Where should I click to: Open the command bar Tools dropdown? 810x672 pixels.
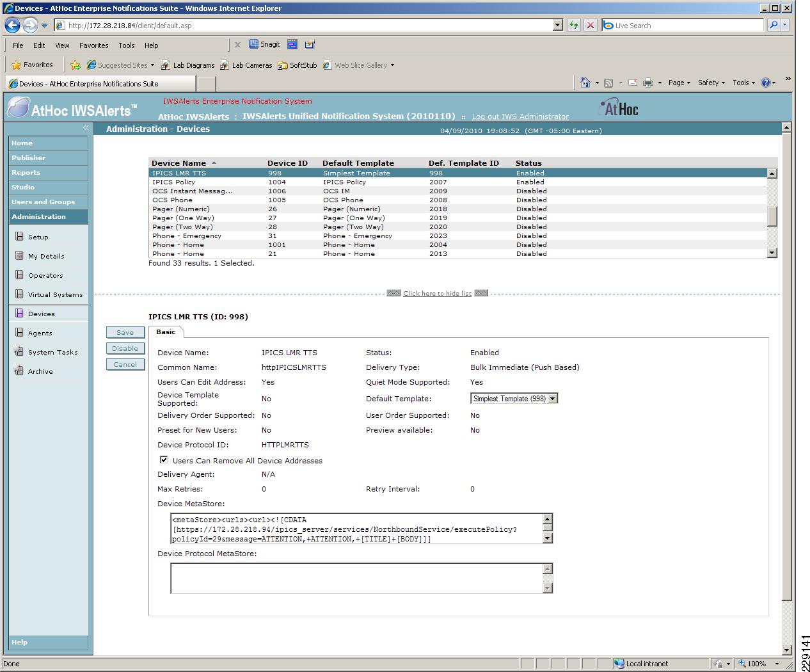pyautogui.click(x=743, y=83)
